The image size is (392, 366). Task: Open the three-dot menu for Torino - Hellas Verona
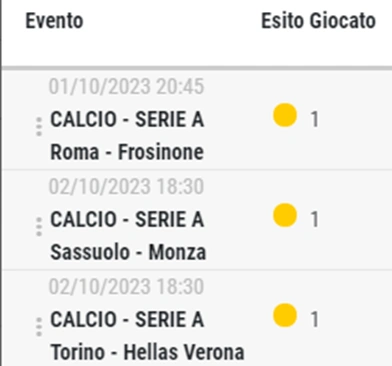point(39,327)
